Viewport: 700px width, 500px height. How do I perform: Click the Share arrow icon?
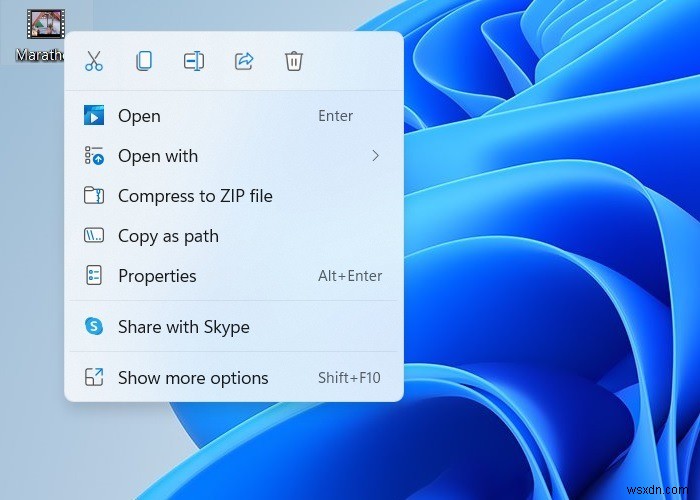click(x=244, y=61)
